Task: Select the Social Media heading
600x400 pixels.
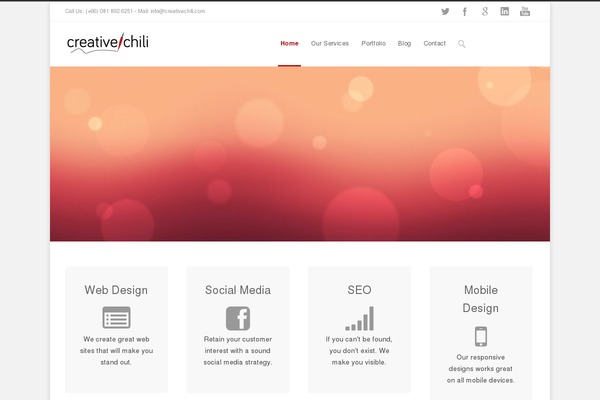Action: click(238, 290)
